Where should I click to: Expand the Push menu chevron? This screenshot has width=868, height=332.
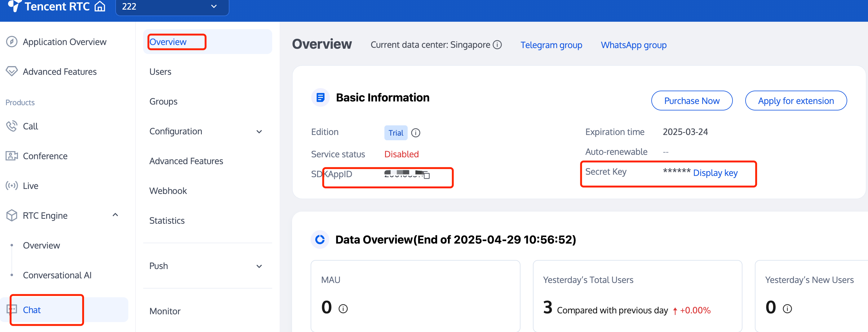tap(259, 266)
